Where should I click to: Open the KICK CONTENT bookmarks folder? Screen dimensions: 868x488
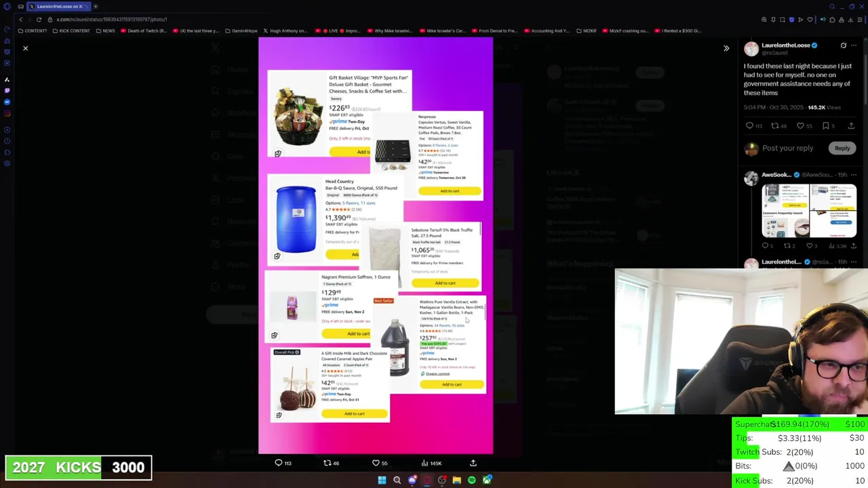[70, 30]
